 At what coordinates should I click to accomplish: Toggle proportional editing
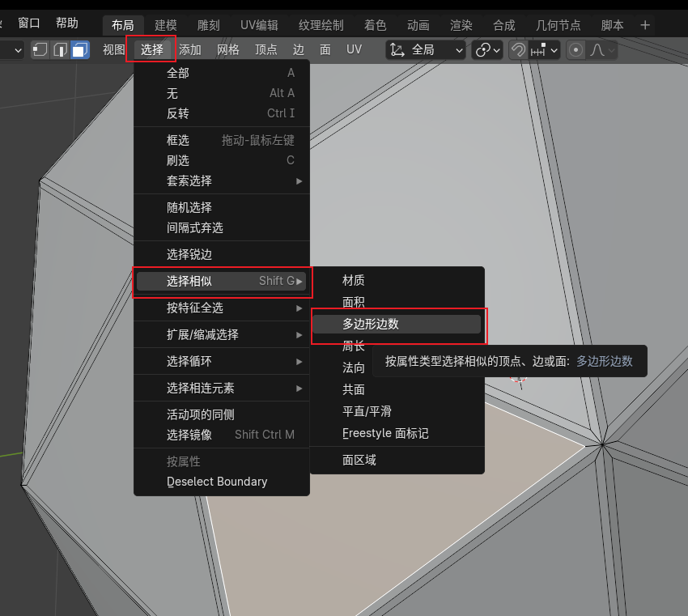coord(575,50)
